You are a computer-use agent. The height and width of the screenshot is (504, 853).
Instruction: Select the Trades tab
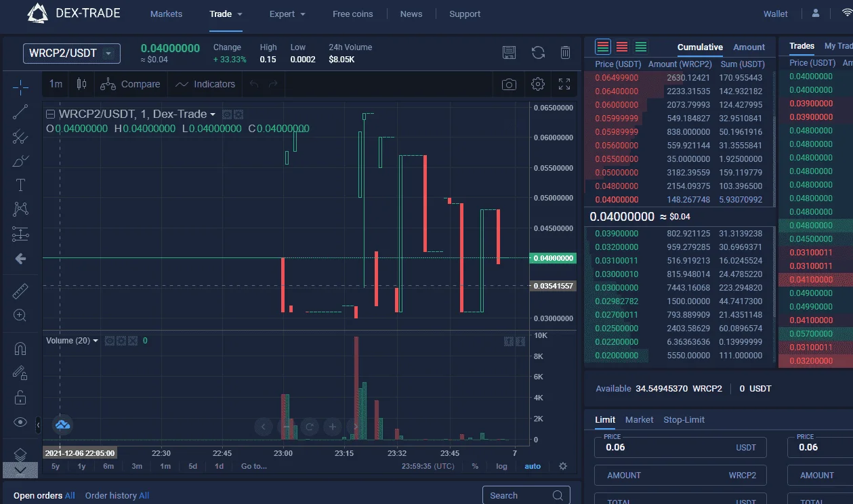(802, 45)
